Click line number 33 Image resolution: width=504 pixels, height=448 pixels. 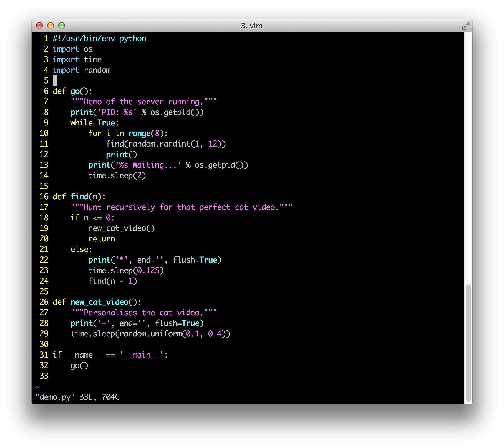point(44,376)
